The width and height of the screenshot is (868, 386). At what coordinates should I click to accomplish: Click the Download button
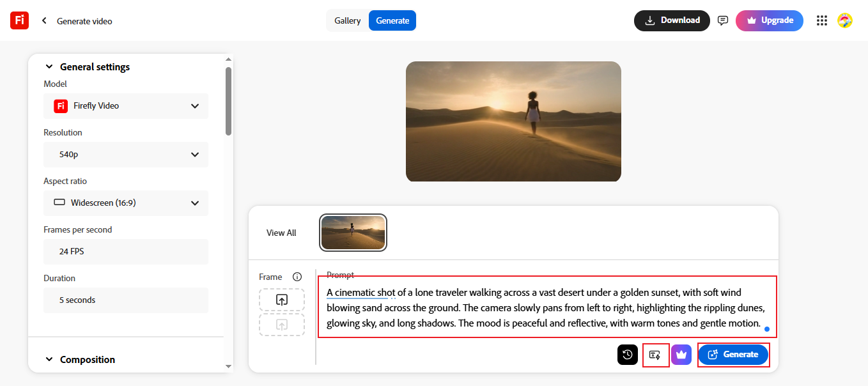click(x=672, y=20)
